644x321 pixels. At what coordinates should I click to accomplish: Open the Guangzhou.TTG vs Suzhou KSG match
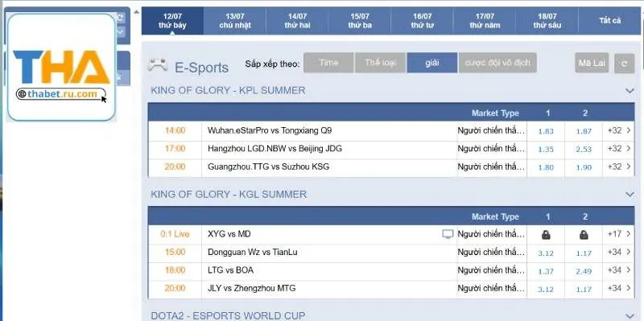[x=269, y=167]
